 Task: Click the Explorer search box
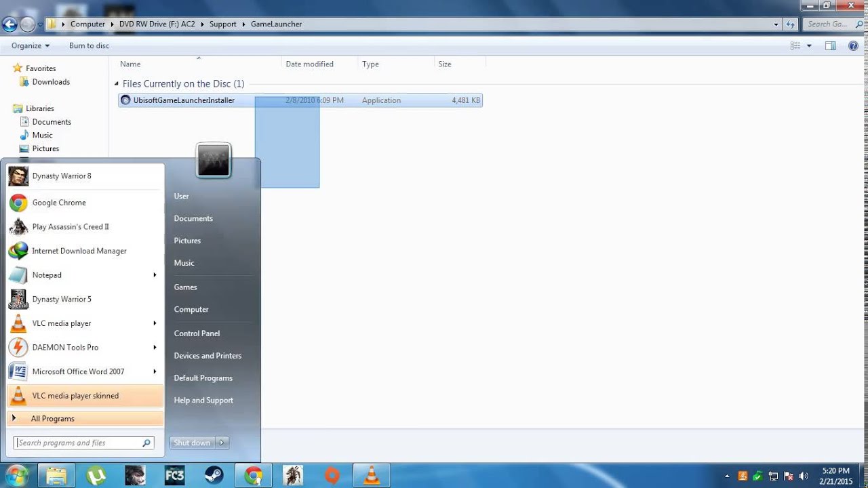[834, 24]
